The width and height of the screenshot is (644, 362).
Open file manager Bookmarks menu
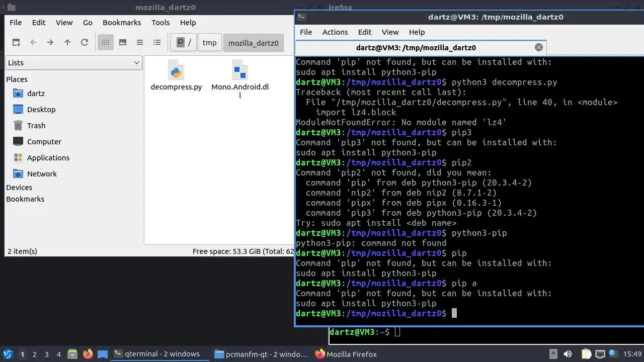point(122,23)
